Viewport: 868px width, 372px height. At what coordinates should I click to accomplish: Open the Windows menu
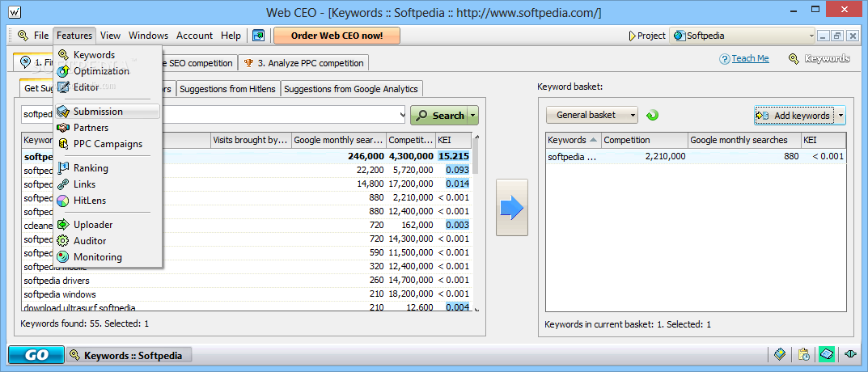point(148,36)
